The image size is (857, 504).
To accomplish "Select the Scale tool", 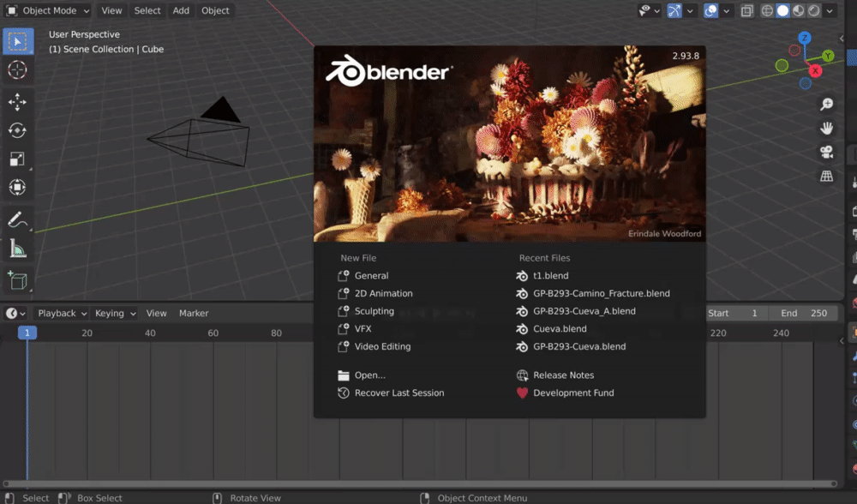I will [17, 159].
